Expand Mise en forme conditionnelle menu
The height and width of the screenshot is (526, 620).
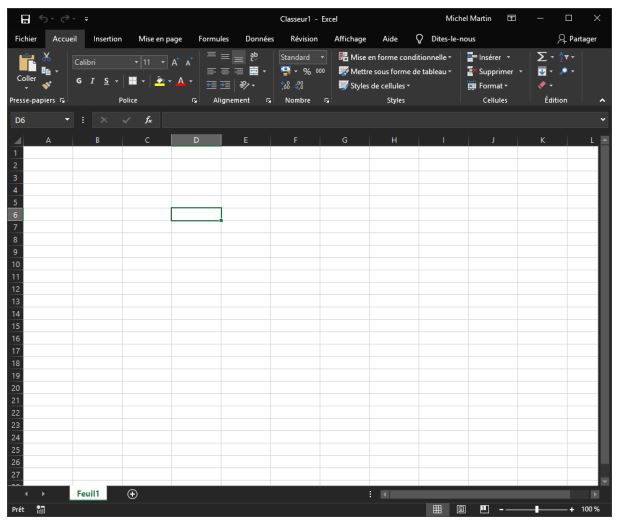[395, 57]
